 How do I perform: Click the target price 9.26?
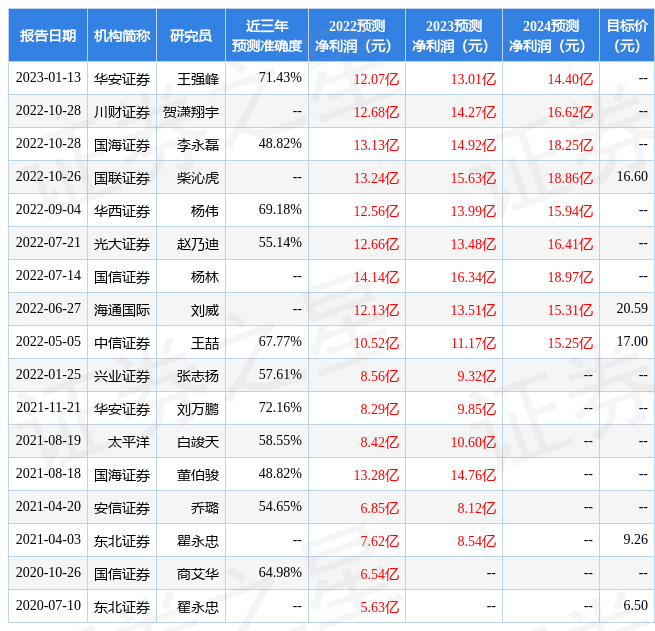pos(635,540)
